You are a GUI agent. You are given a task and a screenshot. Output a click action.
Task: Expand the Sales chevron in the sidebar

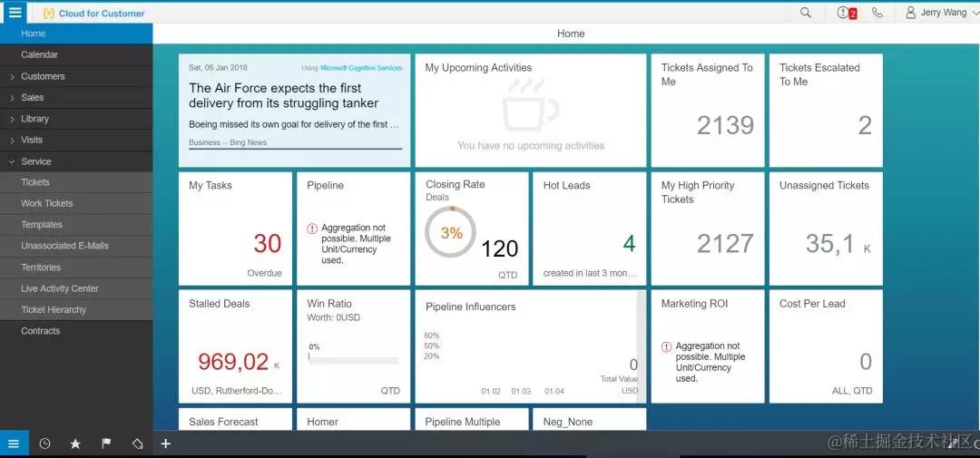click(x=12, y=98)
